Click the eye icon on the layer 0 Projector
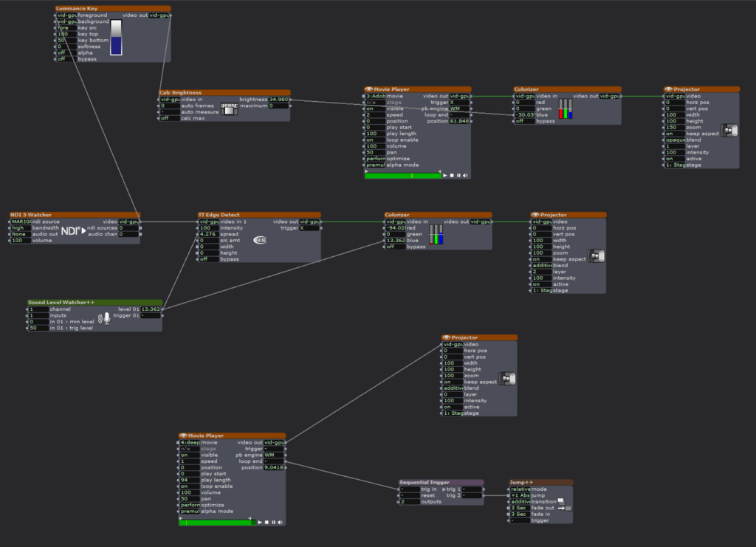Image resolution: width=756 pixels, height=547 pixels. [x=447, y=338]
